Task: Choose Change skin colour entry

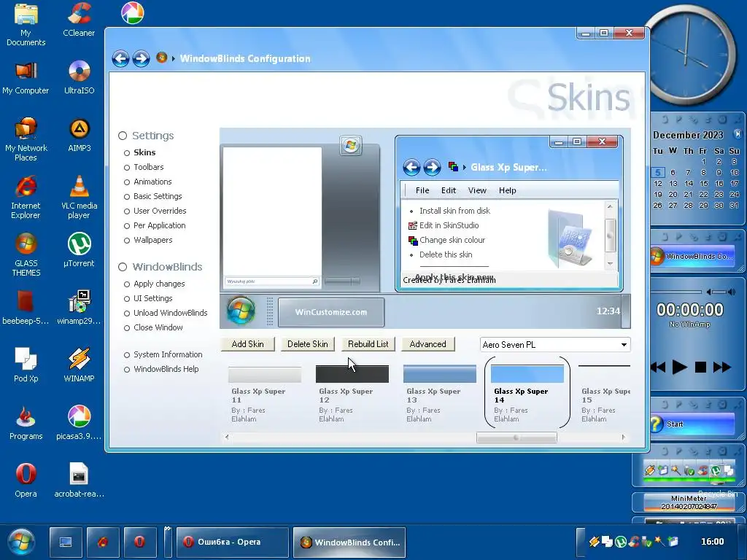Action: 452,240
